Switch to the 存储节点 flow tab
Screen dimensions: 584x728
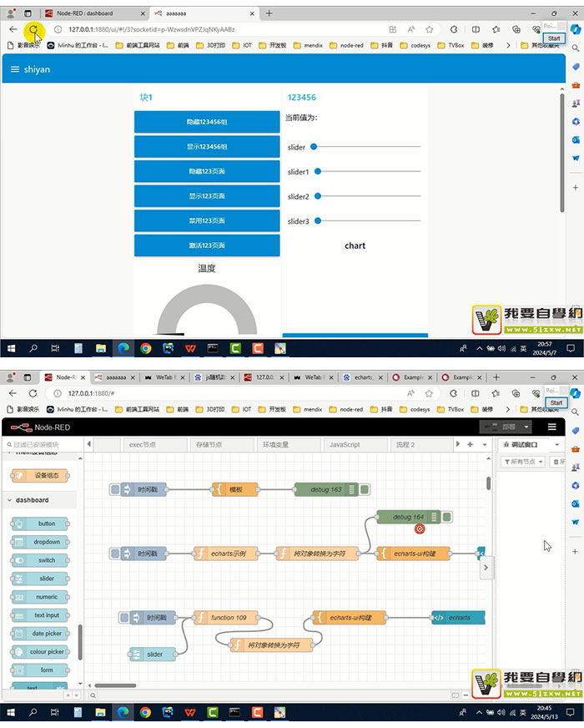point(222,445)
